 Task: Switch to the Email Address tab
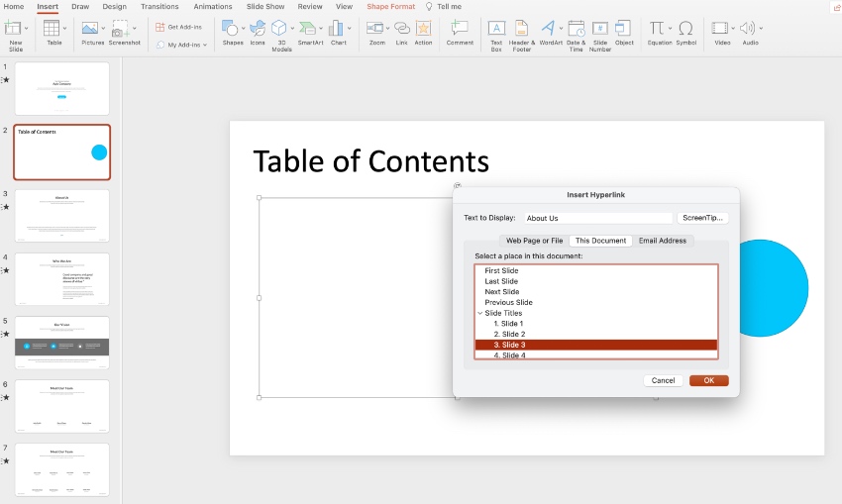(663, 241)
